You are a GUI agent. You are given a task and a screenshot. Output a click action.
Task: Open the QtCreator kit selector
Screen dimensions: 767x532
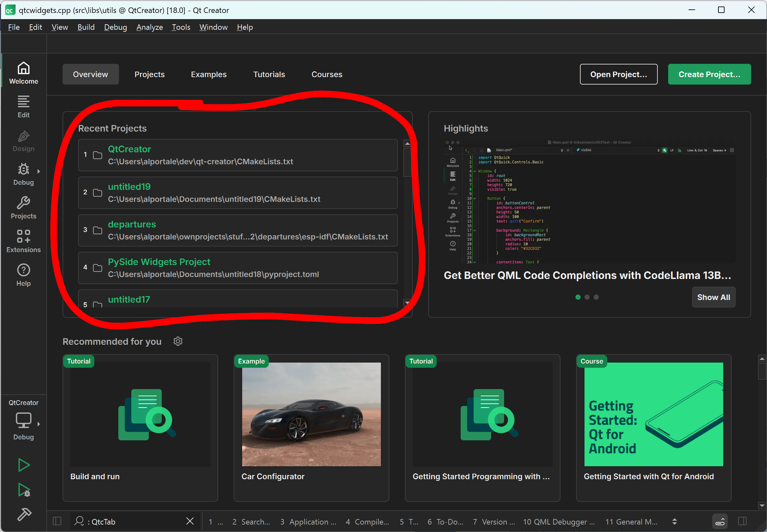point(23,421)
